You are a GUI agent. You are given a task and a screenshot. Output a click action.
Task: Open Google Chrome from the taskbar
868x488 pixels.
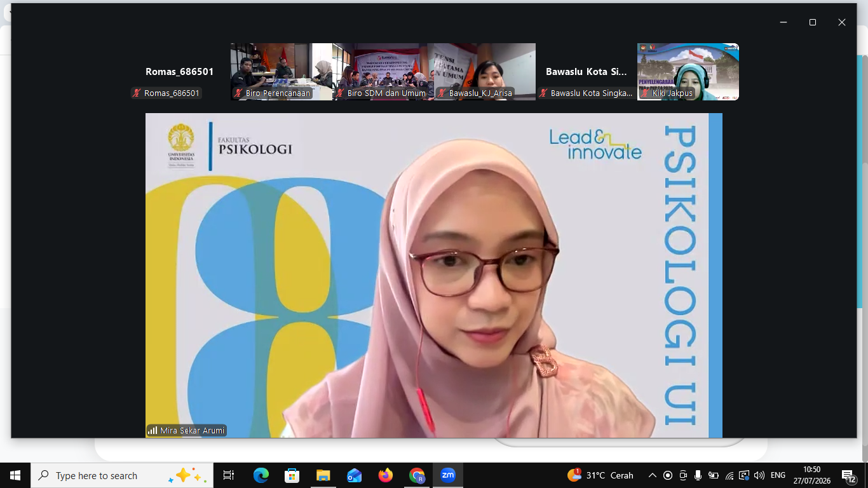[417, 475]
